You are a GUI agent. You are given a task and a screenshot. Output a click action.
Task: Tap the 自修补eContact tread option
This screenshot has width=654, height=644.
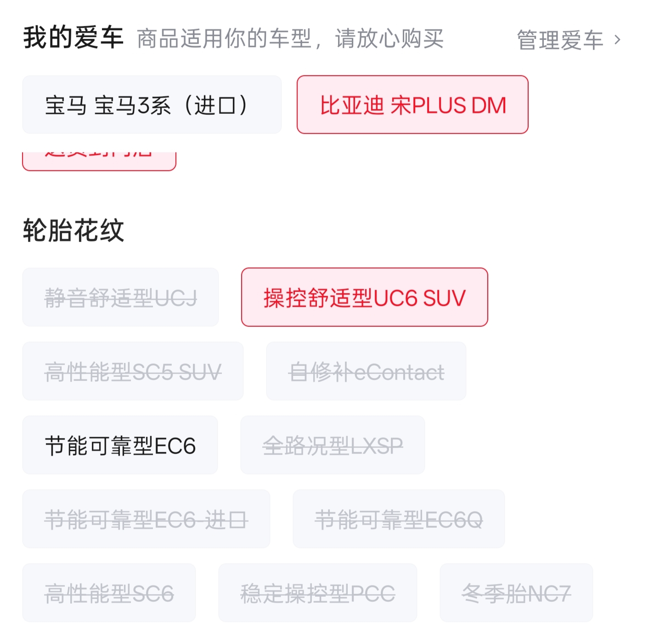(366, 371)
